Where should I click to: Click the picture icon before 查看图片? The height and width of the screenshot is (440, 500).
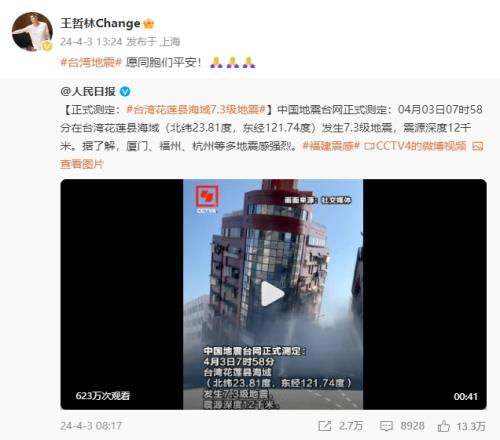pyautogui.click(x=478, y=146)
